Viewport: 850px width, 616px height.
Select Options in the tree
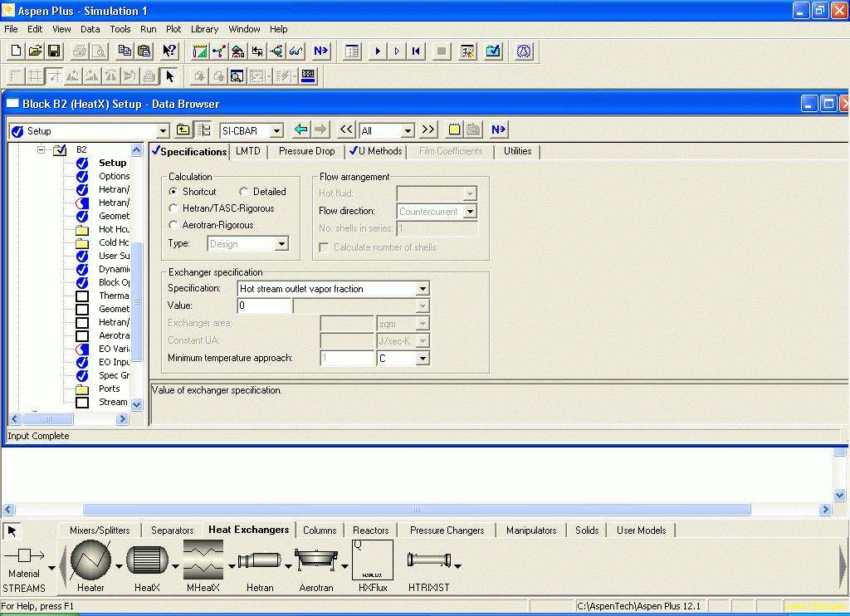tap(114, 176)
